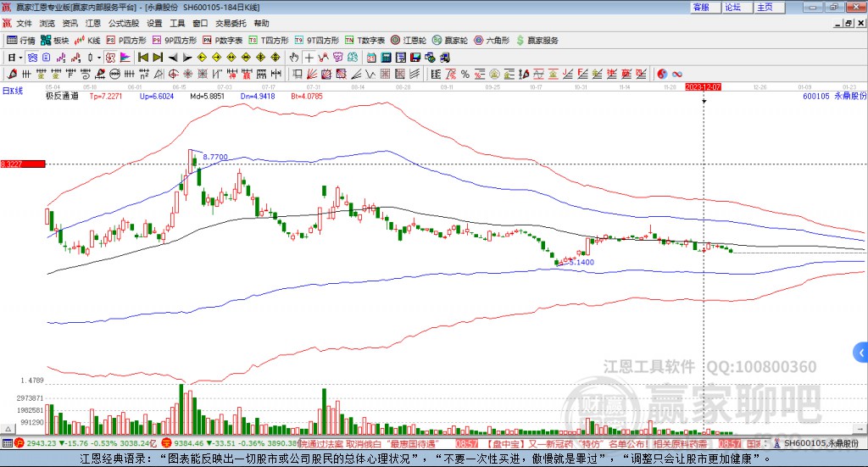This screenshot has height=467, width=868.
Task: Open the T四方形 tool
Action: click(269, 41)
